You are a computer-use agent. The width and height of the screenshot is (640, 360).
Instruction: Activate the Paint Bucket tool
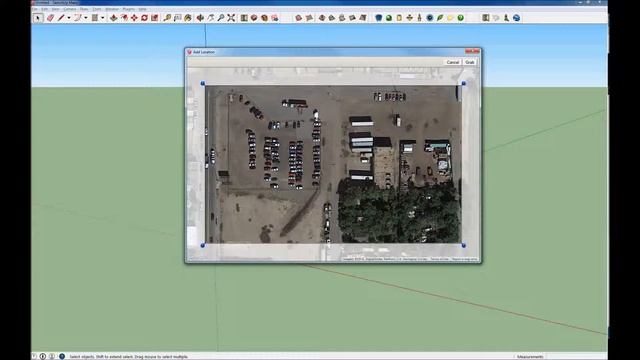click(187, 18)
